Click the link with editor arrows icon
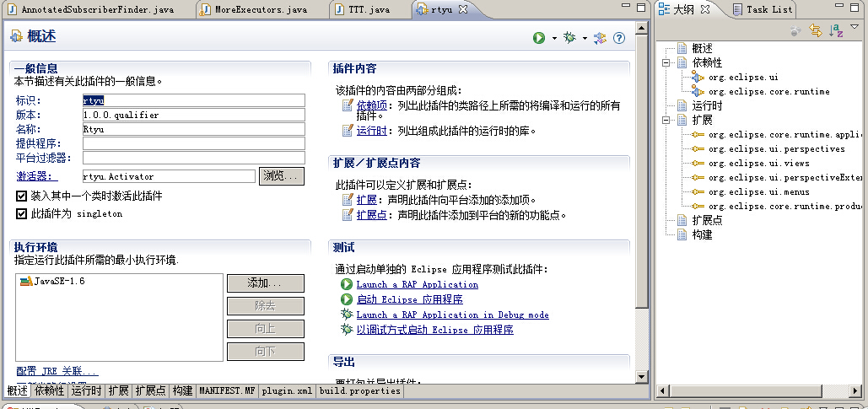The width and height of the screenshot is (868, 409). tap(816, 30)
